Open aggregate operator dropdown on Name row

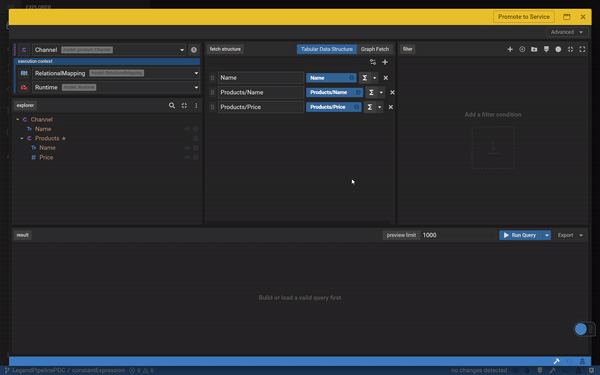[x=375, y=78]
